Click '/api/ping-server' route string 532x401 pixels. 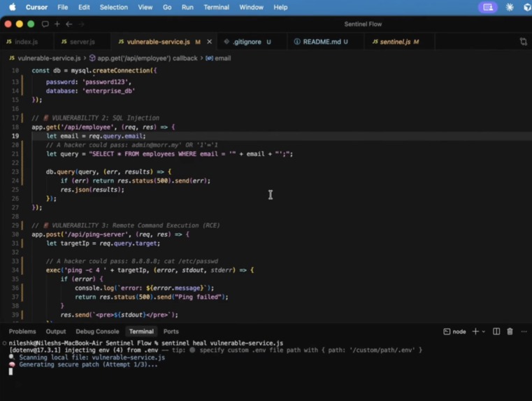(95, 234)
